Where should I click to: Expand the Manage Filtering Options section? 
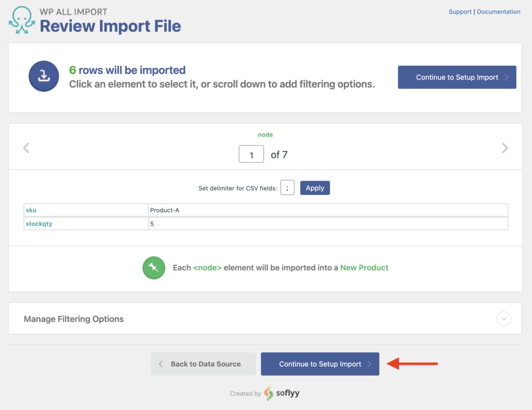point(73,319)
